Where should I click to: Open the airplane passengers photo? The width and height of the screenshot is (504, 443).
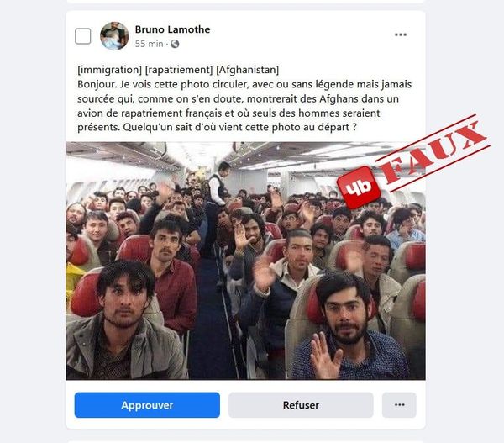point(245,261)
